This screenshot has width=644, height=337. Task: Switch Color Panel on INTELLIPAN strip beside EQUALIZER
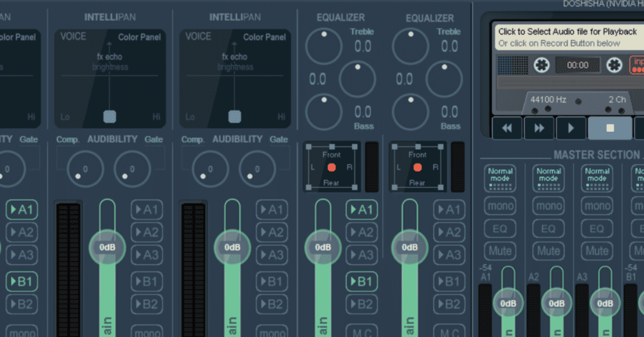click(265, 37)
